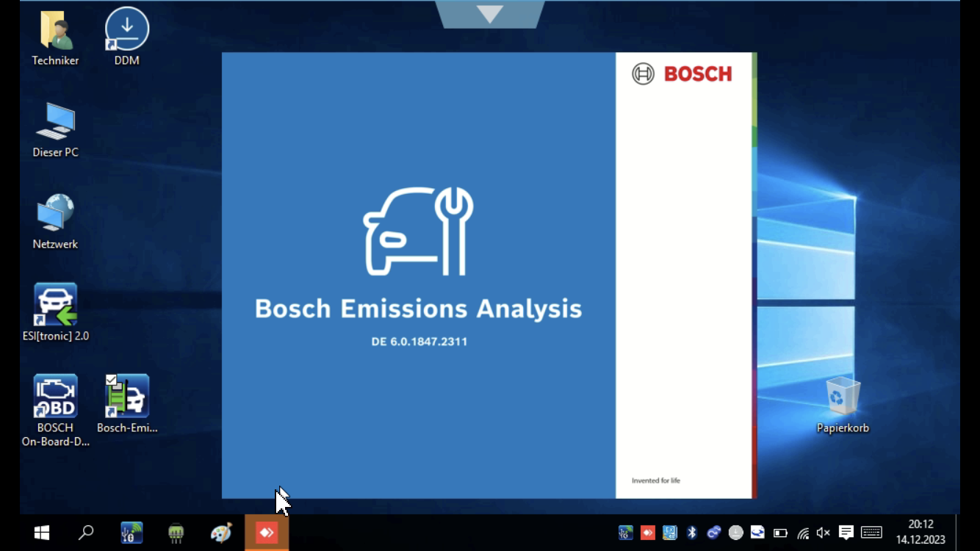Click the USB tray icon in notification area
980x551 pixels.
click(x=626, y=533)
